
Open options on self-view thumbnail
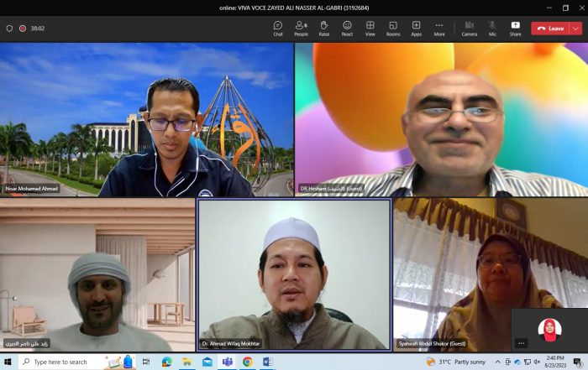(521, 343)
